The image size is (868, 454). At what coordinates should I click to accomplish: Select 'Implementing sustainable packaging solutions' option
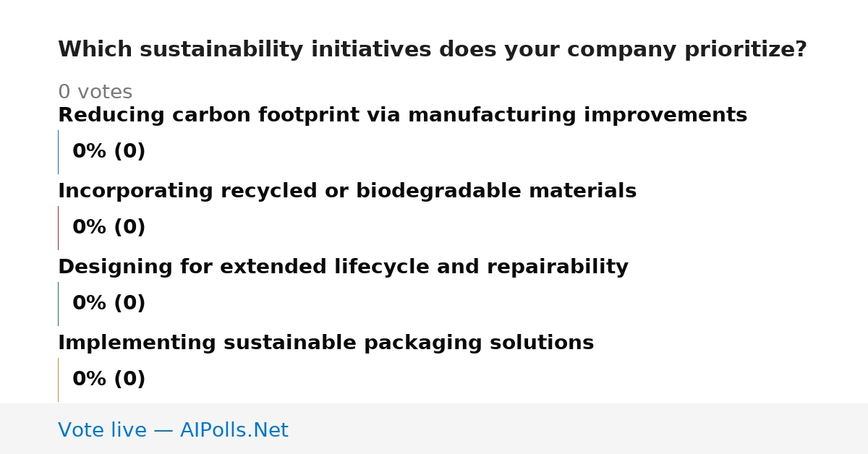click(325, 343)
